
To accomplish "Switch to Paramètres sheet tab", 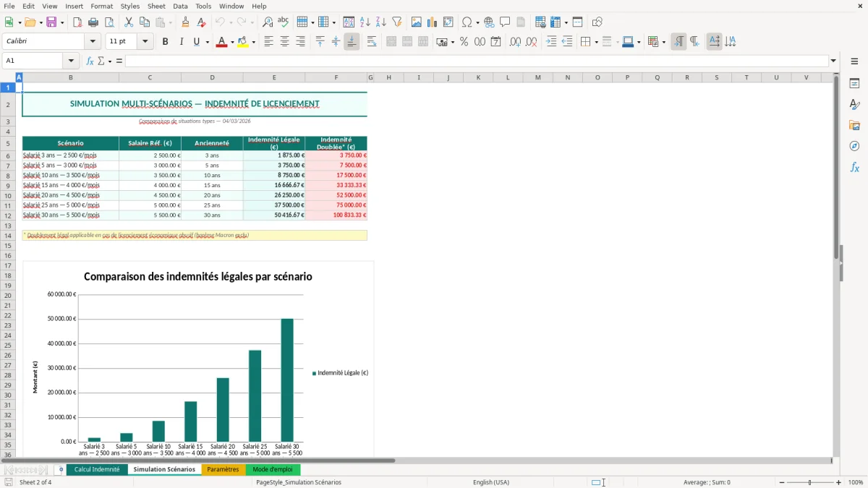I will 223,469.
